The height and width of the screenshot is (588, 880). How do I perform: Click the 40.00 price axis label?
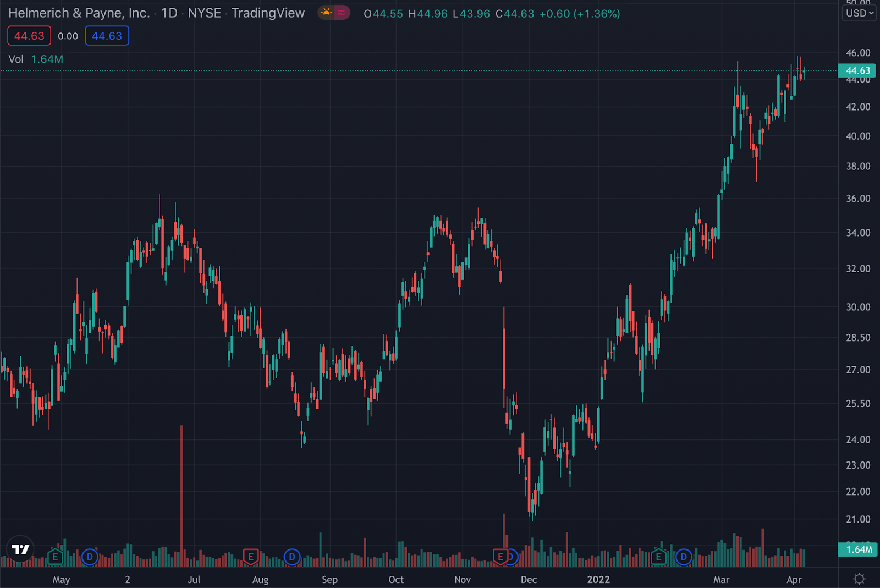[x=858, y=136]
